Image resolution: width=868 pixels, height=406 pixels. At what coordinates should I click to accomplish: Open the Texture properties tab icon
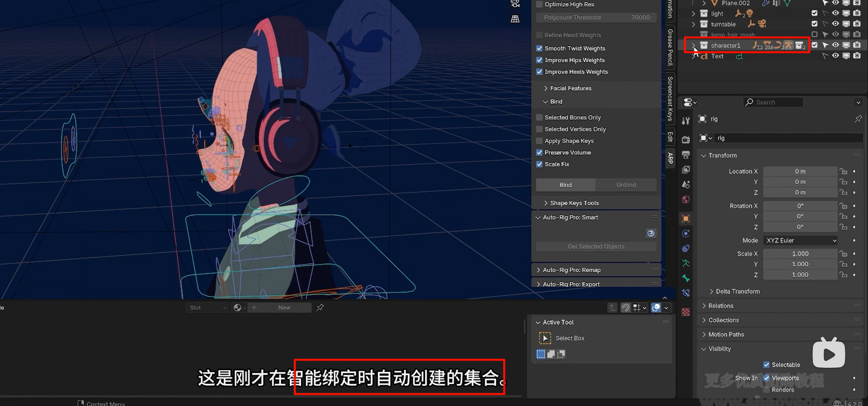pos(686,312)
